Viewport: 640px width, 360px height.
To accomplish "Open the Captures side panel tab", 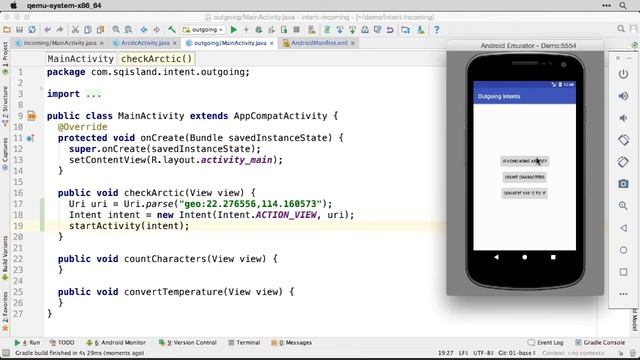I will (5, 154).
